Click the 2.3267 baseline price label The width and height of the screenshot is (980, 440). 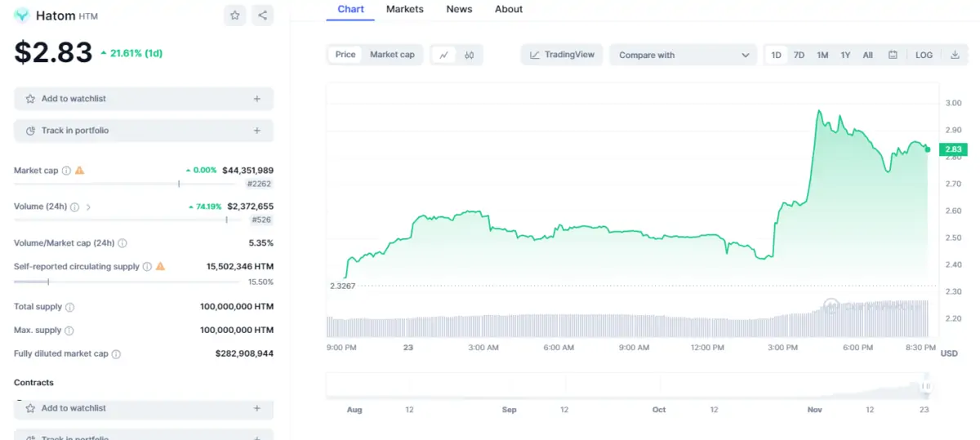[x=342, y=286]
